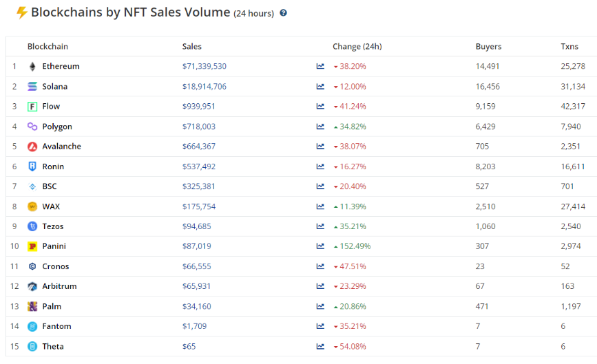Open the Panini blockchain link

click(54, 246)
